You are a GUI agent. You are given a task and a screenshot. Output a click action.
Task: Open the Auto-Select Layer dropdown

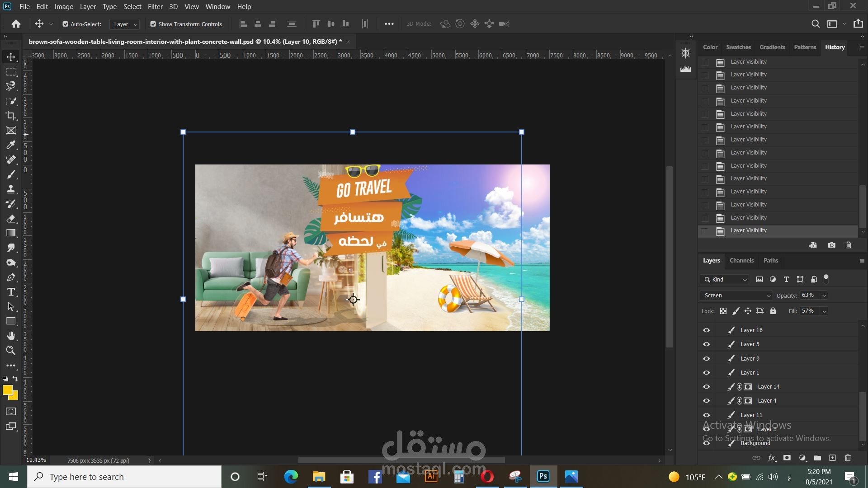pos(125,24)
